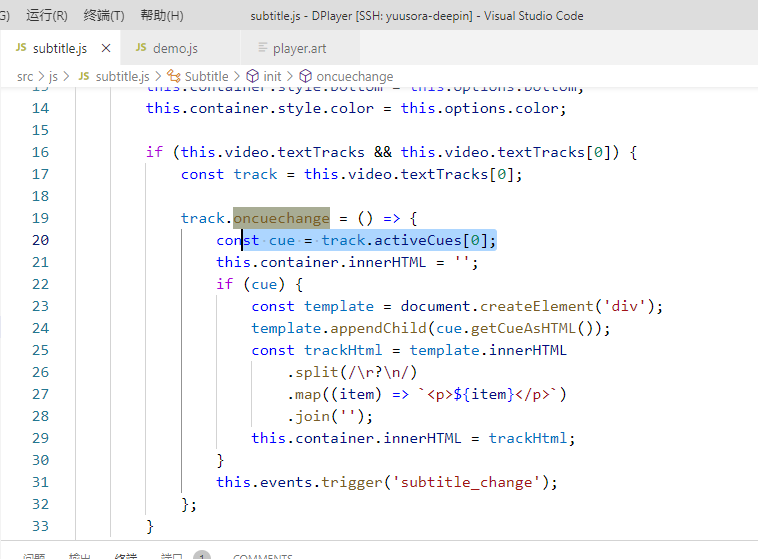The height and width of the screenshot is (559, 758).
Task: Open the src breadcrumb dropdown
Action: pos(25,76)
